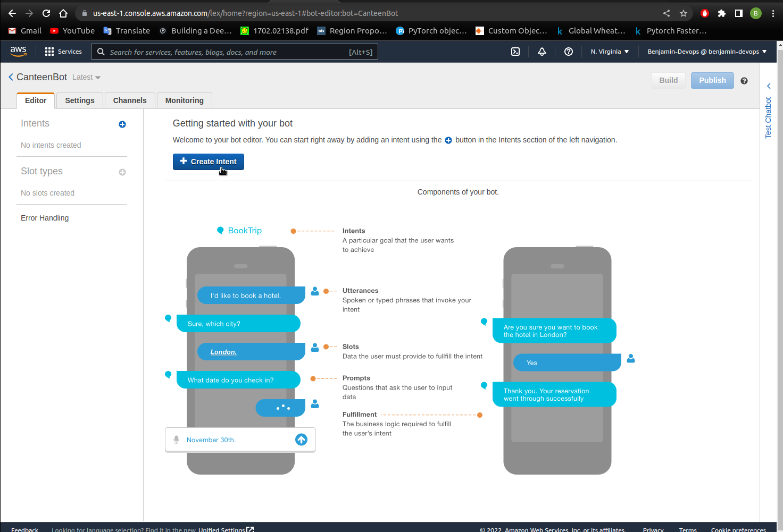Open the Pytorch Faster… bookmark
This screenshot has height=532, width=783.
point(670,31)
